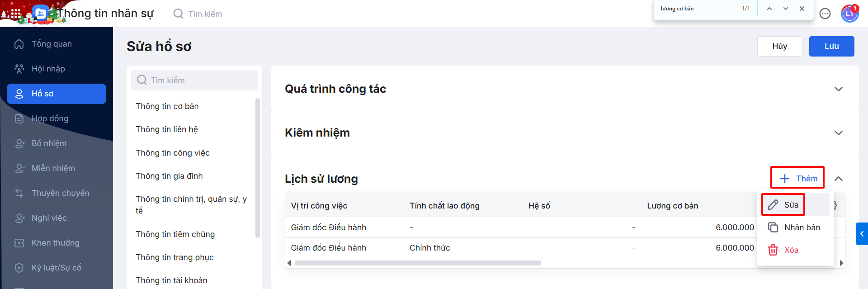
Task: Open the app grid launcher icon
Action: coord(16,14)
